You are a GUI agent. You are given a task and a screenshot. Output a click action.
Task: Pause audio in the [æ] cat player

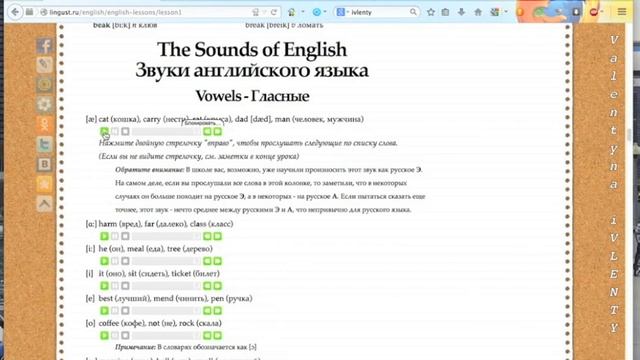[115, 131]
